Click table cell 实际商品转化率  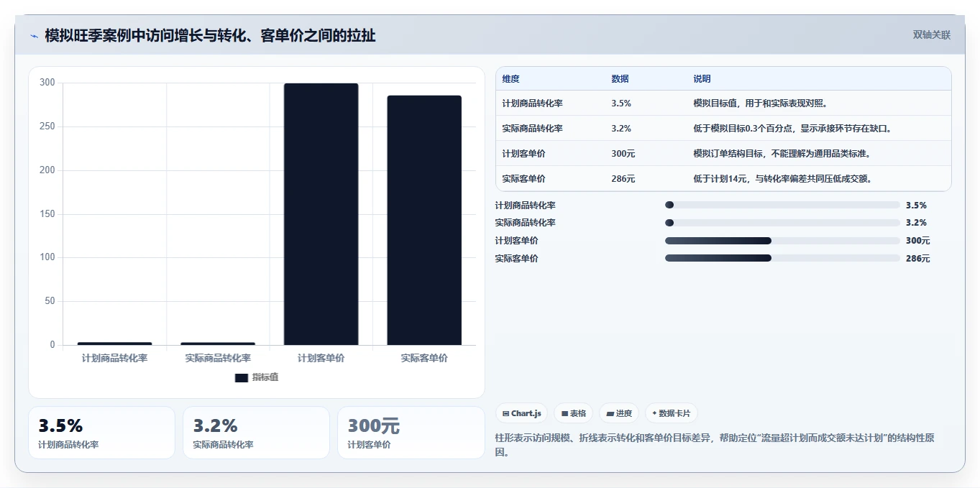[x=532, y=129]
